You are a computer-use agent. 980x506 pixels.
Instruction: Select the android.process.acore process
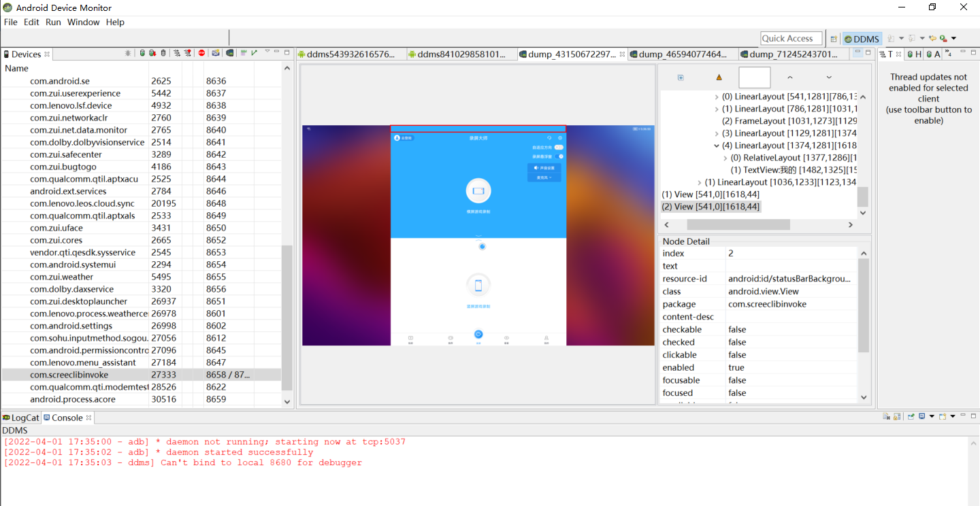click(x=73, y=399)
